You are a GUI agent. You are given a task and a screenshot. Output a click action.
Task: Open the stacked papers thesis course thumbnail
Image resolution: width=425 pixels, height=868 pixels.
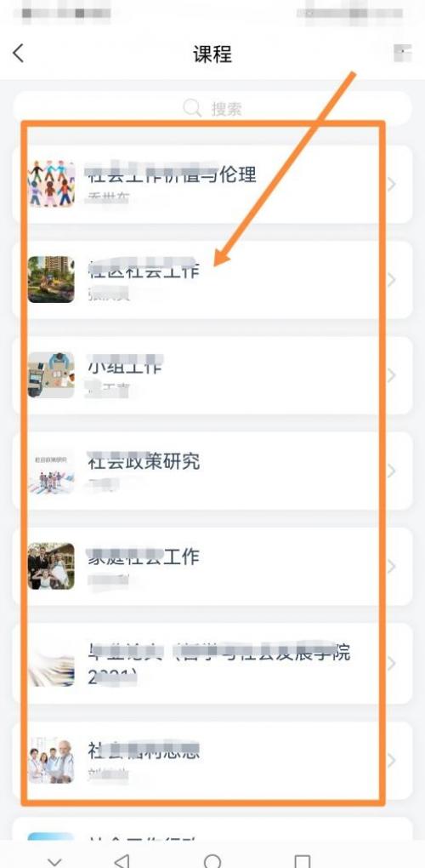pyautogui.click(x=51, y=663)
